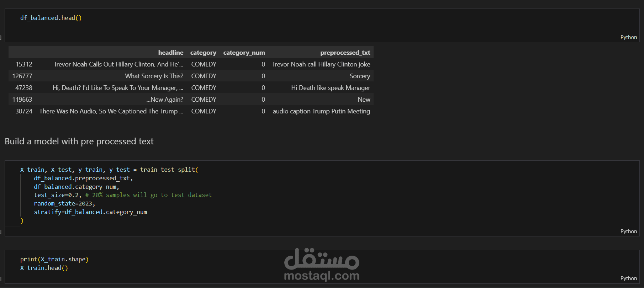The height and width of the screenshot is (288, 644).
Task: Click headline 'There Was No Audio, So We Captioned'
Action: coord(111,111)
